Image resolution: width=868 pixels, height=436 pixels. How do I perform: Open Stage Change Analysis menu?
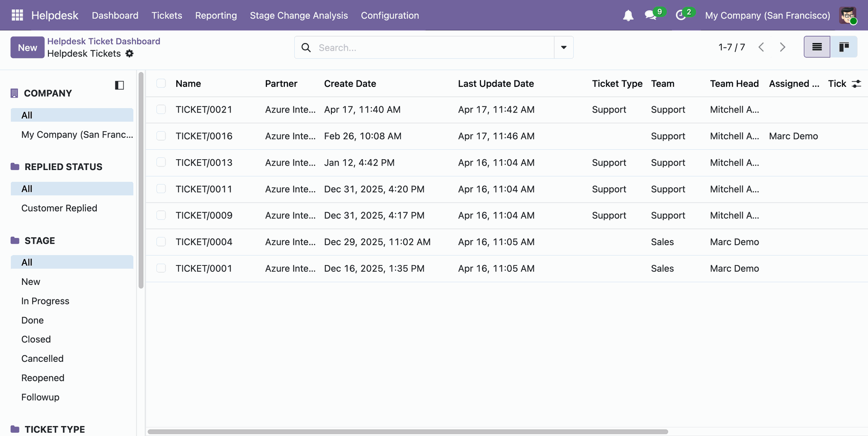pyautogui.click(x=299, y=15)
